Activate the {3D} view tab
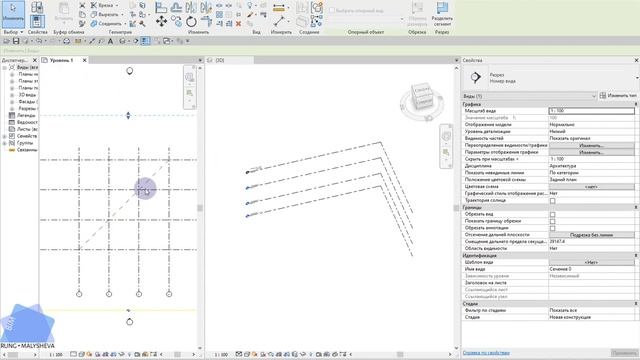The image size is (640, 360). pos(230,60)
